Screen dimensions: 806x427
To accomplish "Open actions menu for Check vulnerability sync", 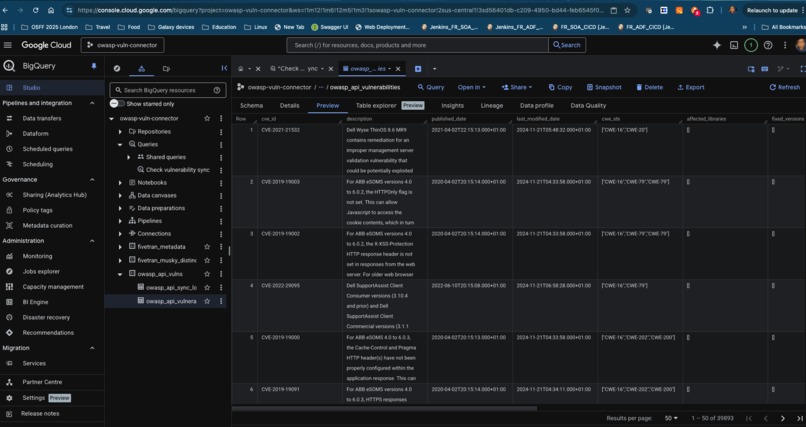I will coord(221,170).
